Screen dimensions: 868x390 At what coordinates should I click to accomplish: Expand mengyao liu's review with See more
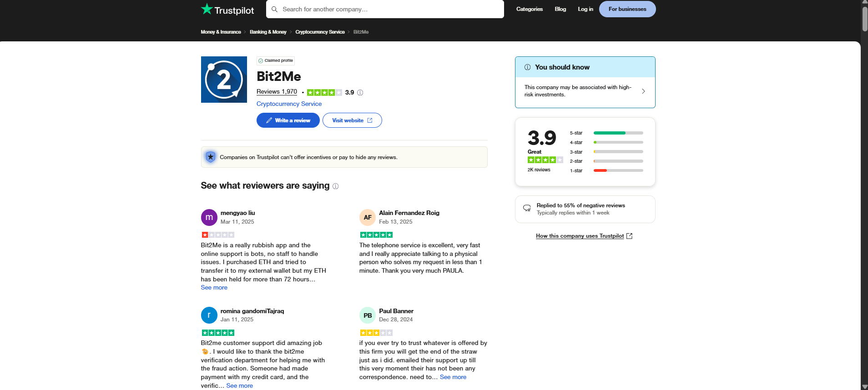214,288
